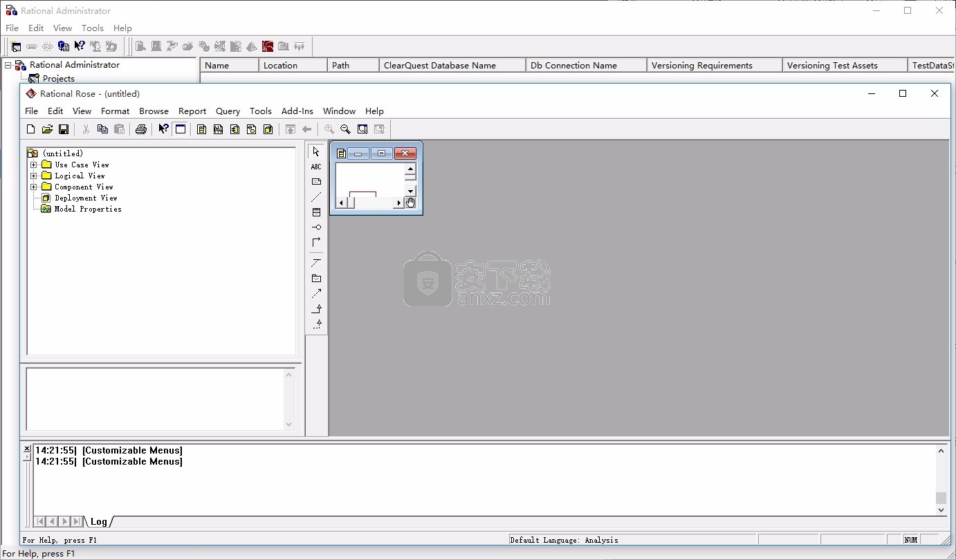Select the Package tool in diagram toolbox
This screenshot has height=560, width=956.
click(316, 279)
